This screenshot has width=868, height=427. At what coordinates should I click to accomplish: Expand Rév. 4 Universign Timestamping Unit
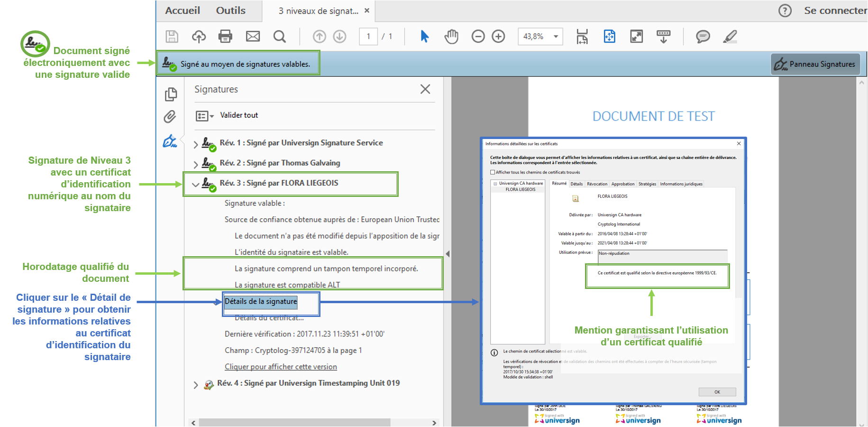[196, 385]
